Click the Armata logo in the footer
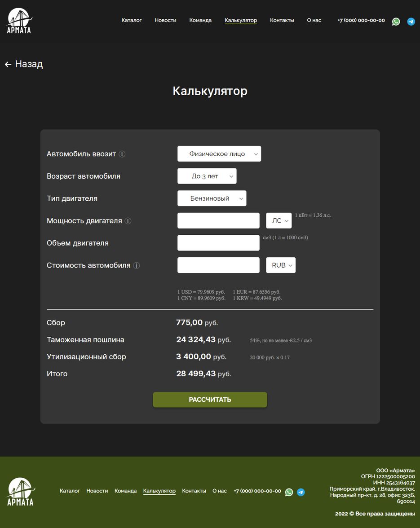 (x=20, y=492)
